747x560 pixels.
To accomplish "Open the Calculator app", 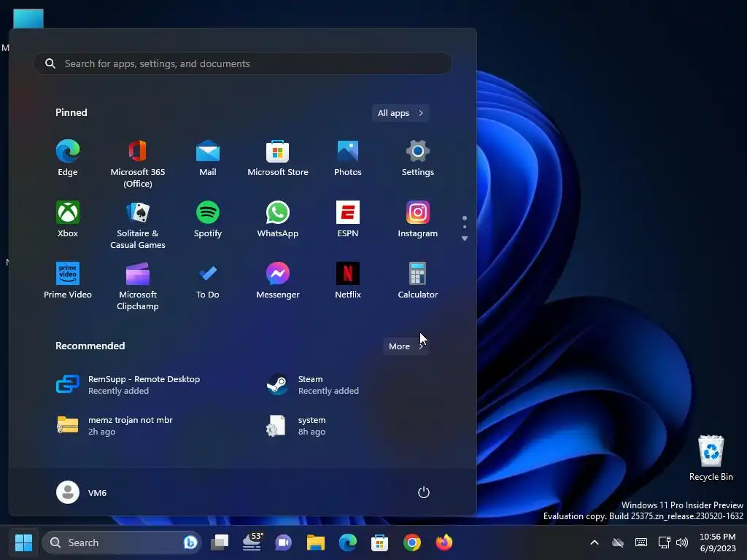I will 418,281.
